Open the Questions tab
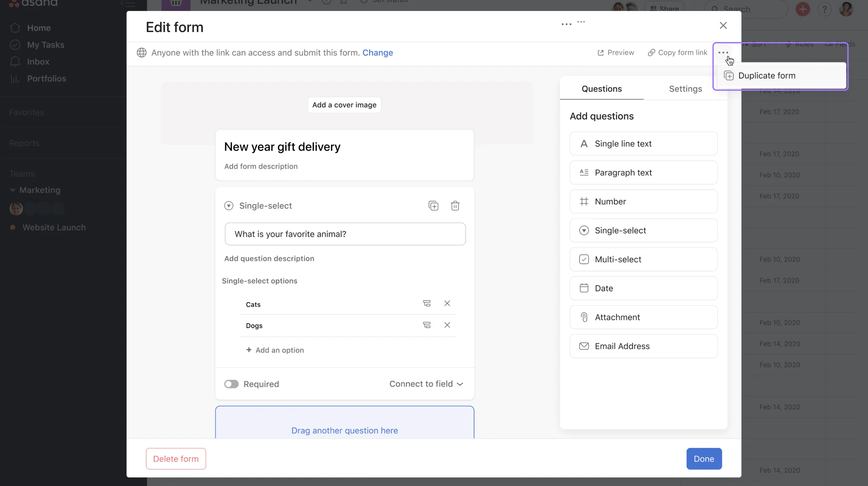This screenshot has width=868, height=486. point(602,89)
